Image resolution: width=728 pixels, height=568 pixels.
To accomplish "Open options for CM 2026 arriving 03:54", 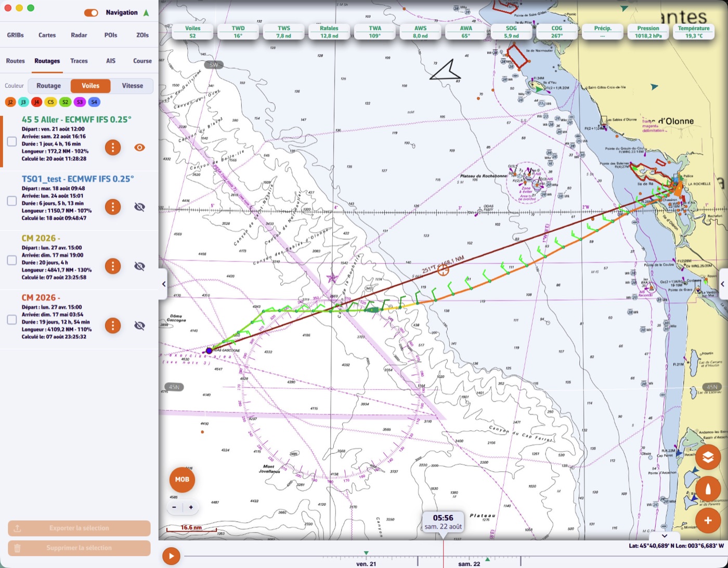I will [113, 325].
